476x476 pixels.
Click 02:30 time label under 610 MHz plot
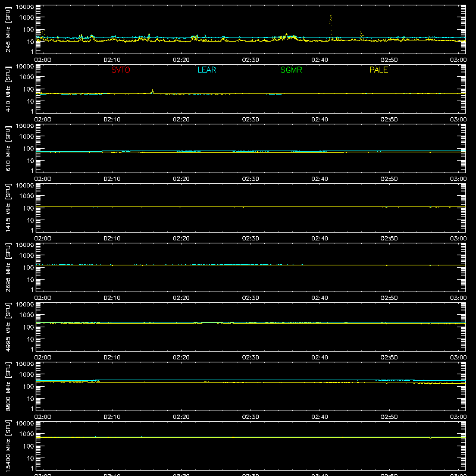(250, 179)
